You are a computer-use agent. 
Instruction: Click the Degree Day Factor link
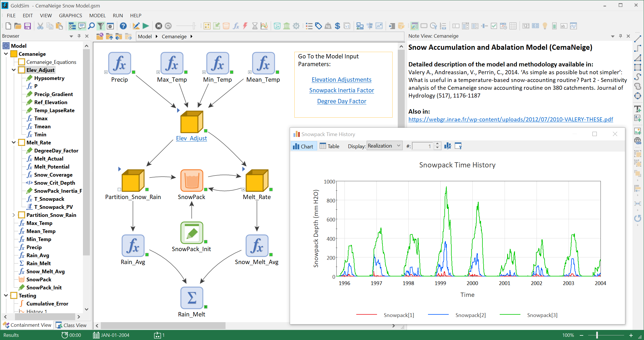(x=342, y=101)
